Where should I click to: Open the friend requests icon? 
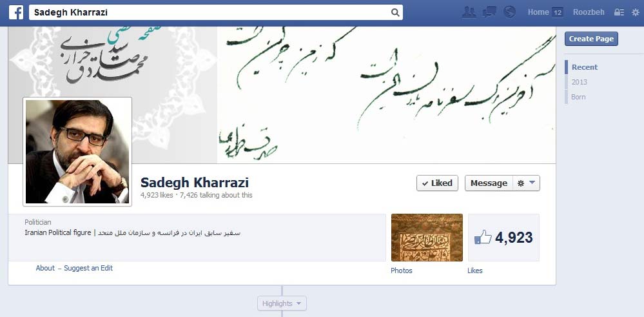click(469, 12)
